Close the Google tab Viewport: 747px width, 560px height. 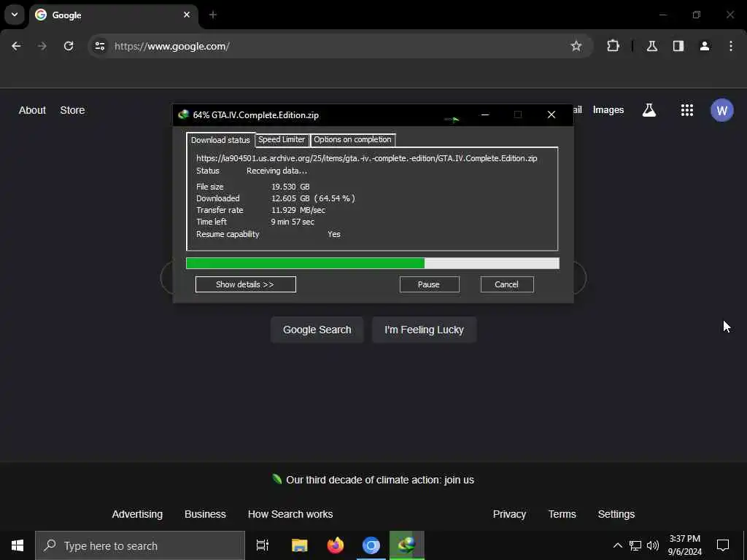point(187,15)
